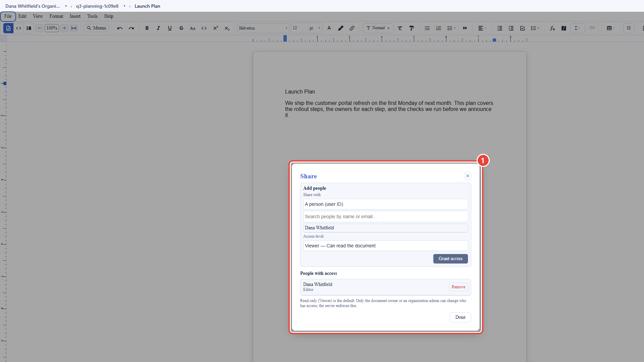Select the document page view icon

pos(8,28)
